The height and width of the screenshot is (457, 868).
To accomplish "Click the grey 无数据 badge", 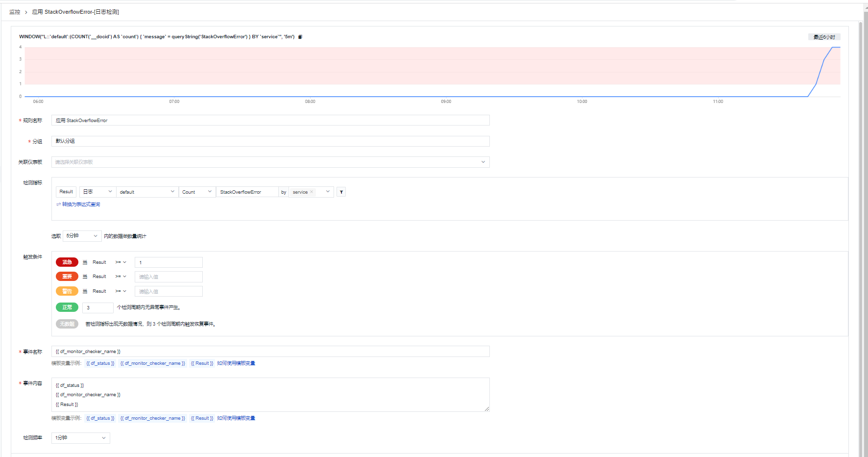I will tap(67, 324).
